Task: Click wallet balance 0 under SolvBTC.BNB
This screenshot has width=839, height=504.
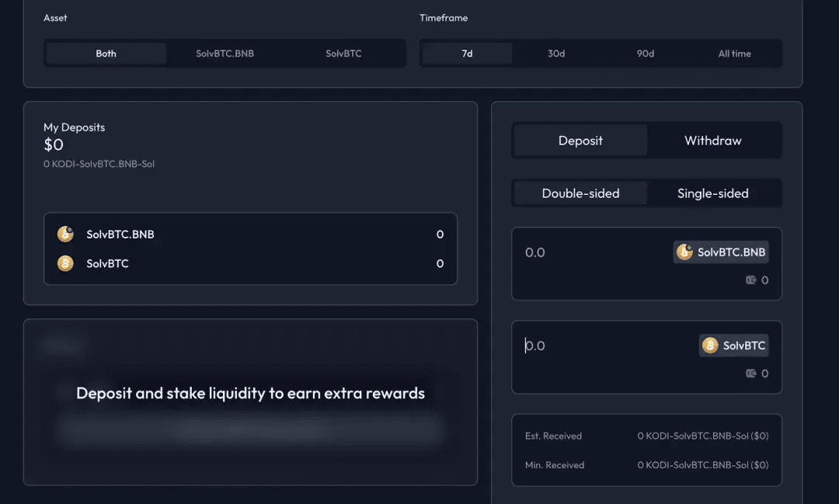Action: (764, 280)
